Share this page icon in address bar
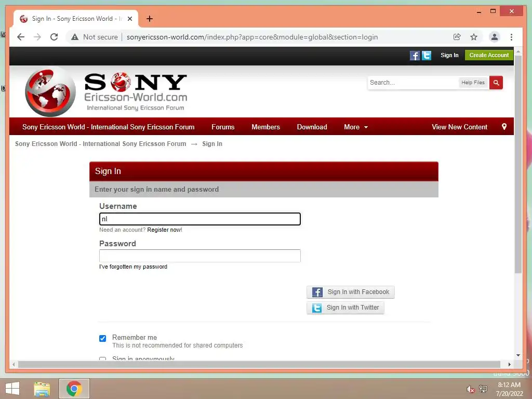Viewport: 532px width, 399px height. point(457,37)
